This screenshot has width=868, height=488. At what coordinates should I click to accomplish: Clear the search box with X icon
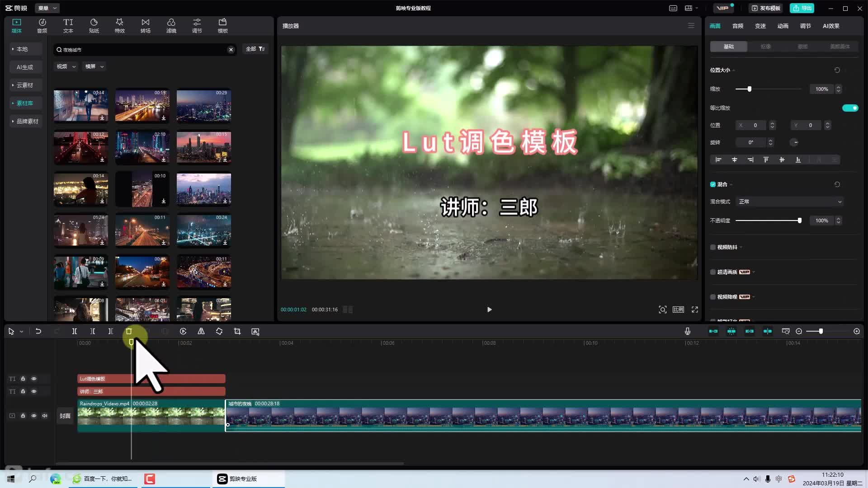231,50
